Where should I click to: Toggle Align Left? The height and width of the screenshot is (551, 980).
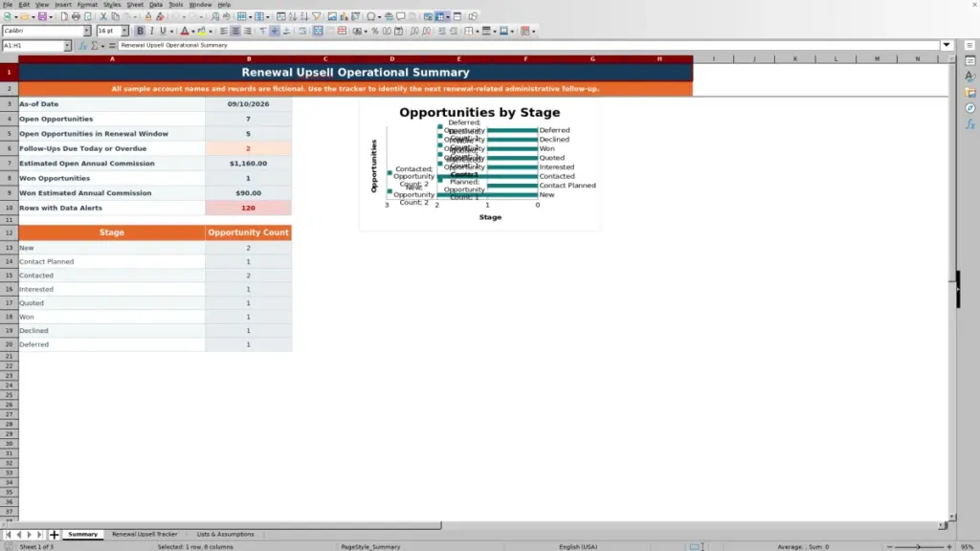(x=223, y=31)
